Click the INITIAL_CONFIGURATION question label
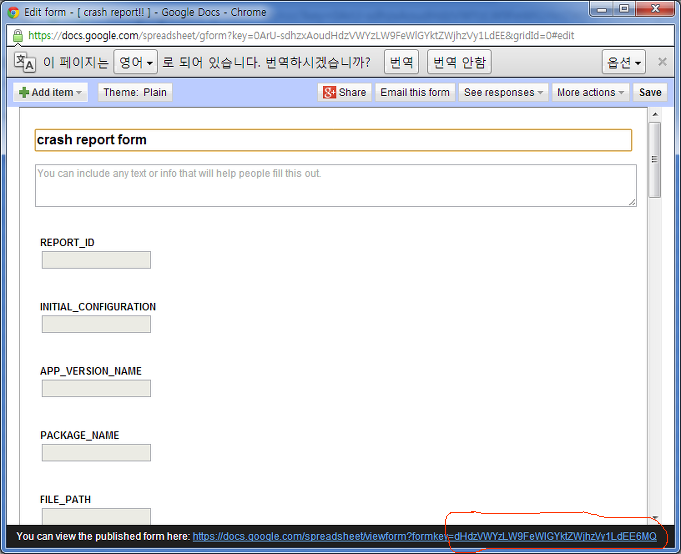Image resolution: width=681 pixels, height=554 pixels. coord(98,307)
